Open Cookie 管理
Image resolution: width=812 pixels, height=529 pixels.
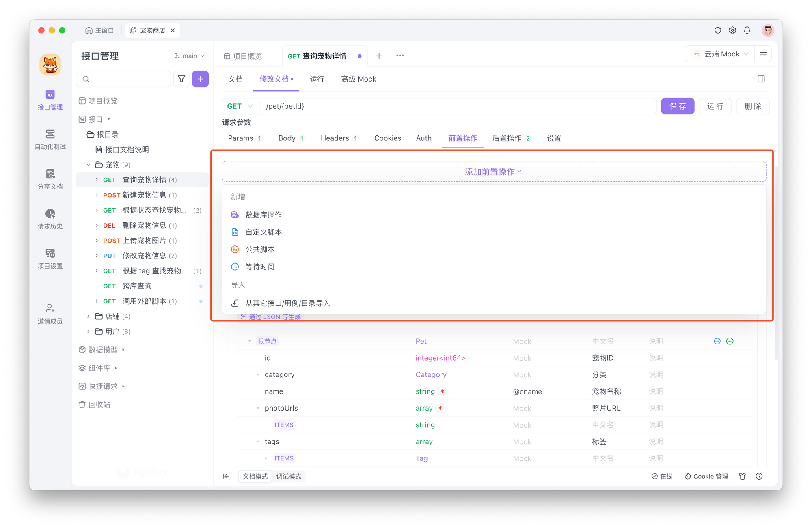pos(706,476)
